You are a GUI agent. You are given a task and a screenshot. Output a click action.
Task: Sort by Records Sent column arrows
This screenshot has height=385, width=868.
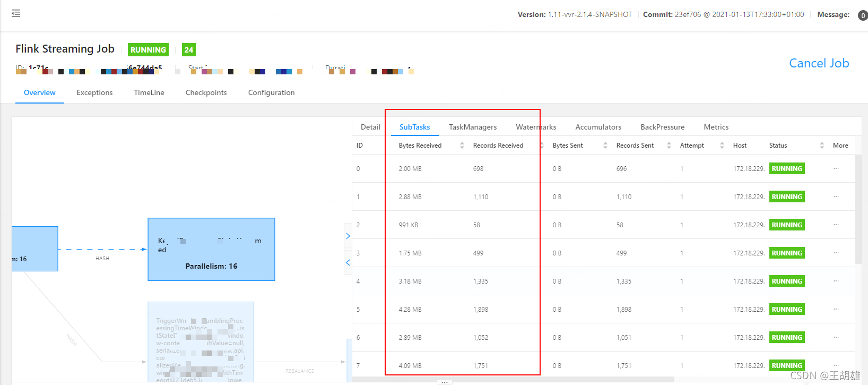click(x=669, y=146)
